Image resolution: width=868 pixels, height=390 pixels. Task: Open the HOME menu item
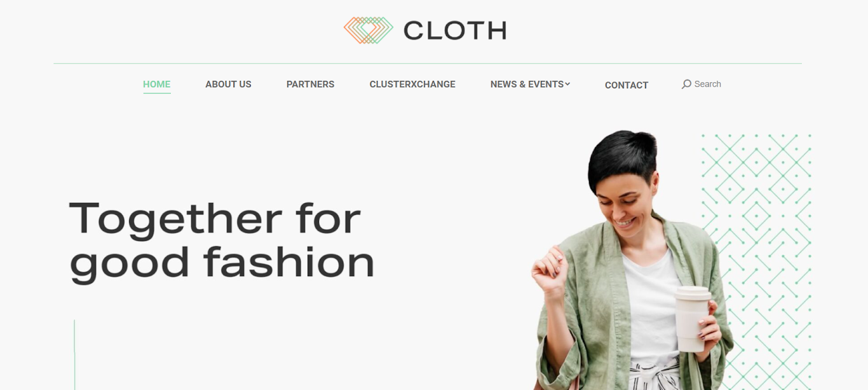pyautogui.click(x=157, y=84)
